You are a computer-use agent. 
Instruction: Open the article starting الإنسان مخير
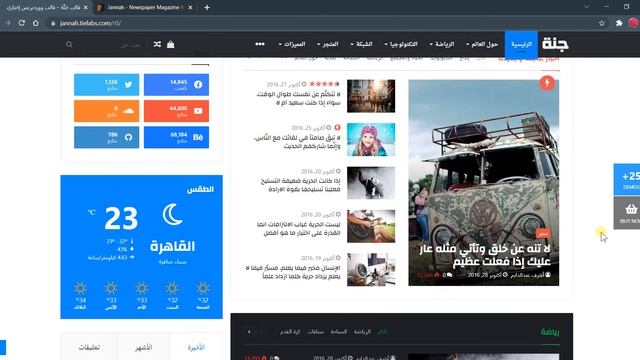(x=293, y=272)
